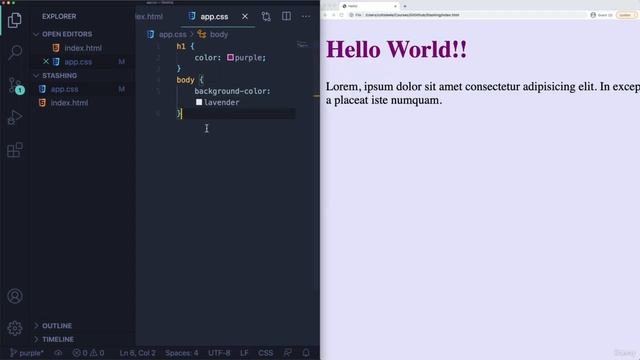Select app.css under Open Editors
This screenshot has width=640, height=360.
click(x=78, y=62)
